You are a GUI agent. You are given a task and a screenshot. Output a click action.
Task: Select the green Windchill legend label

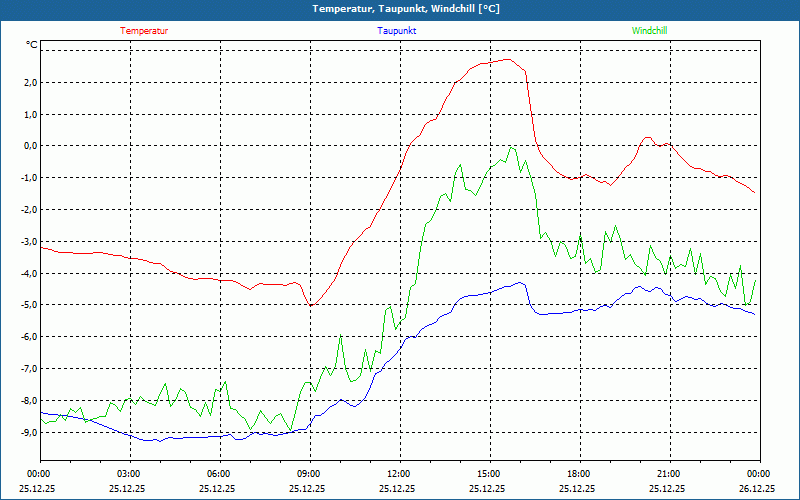click(x=649, y=31)
